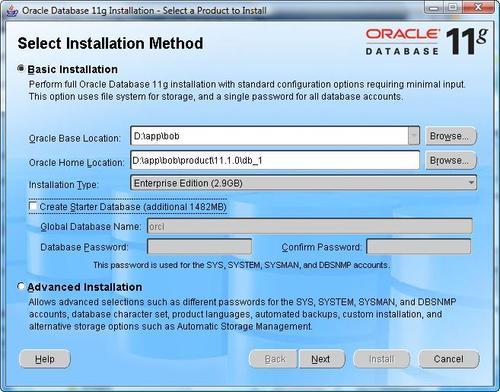500x392 pixels.
Task: Open the Installation Type dropdown
Action: tap(303, 183)
